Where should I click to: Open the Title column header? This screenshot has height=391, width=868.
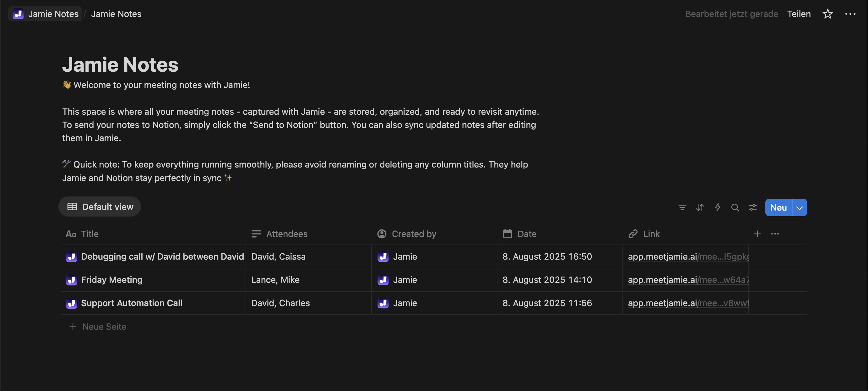[x=153, y=234]
